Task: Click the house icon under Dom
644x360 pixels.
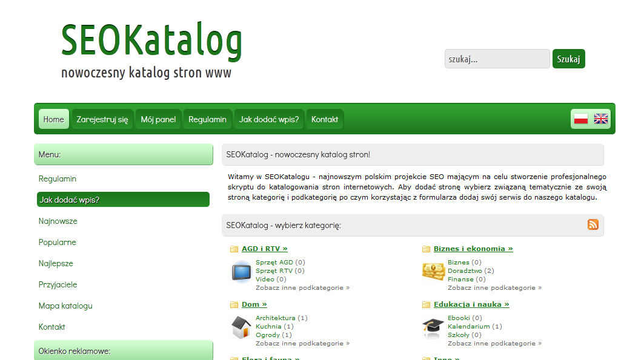Action: [242, 327]
